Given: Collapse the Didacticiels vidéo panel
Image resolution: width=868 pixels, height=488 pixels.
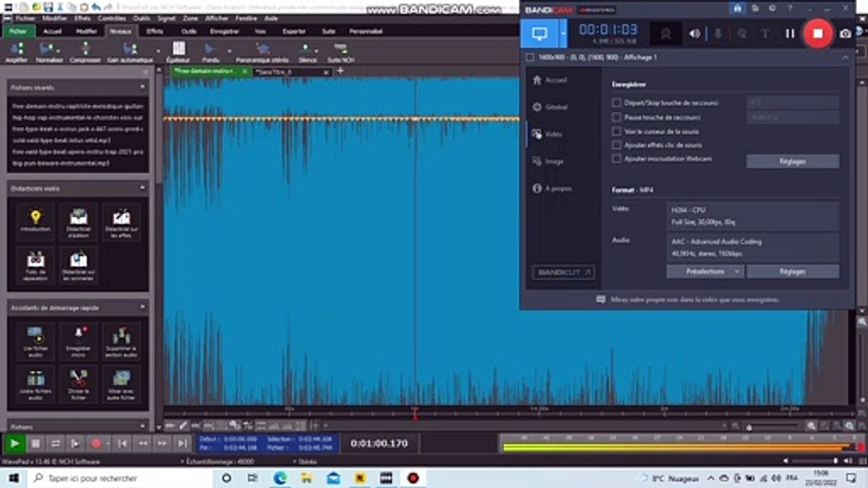Looking at the screenshot, I should tap(142, 188).
